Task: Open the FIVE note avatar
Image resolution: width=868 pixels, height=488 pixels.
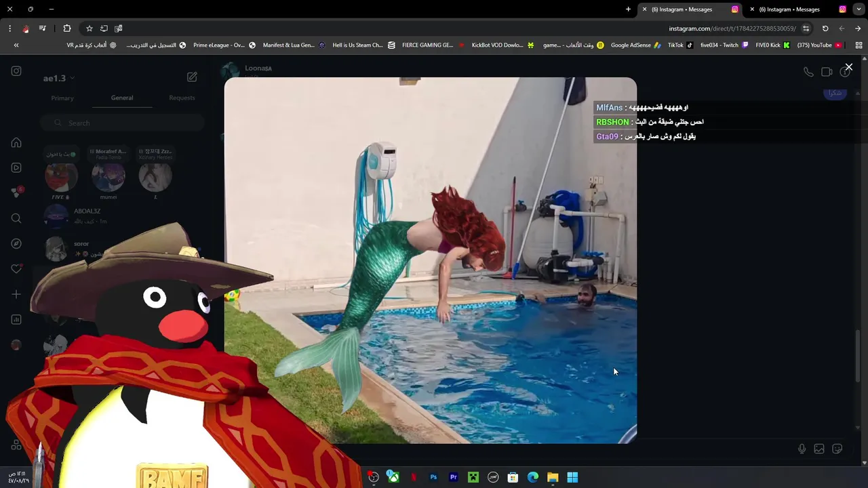Action: coord(61,177)
